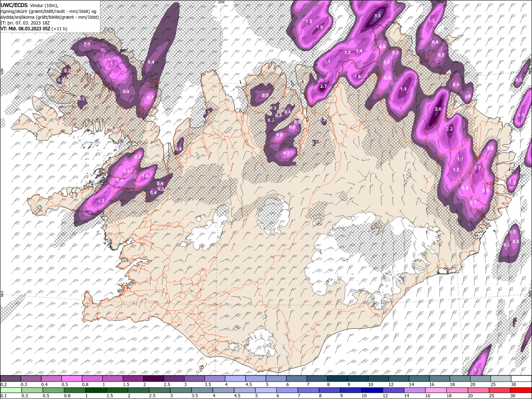Click the valid time line 'VT: Mið. 08.03.2023 05Z'
The image size is (532, 399).
(x=25, y=29)
